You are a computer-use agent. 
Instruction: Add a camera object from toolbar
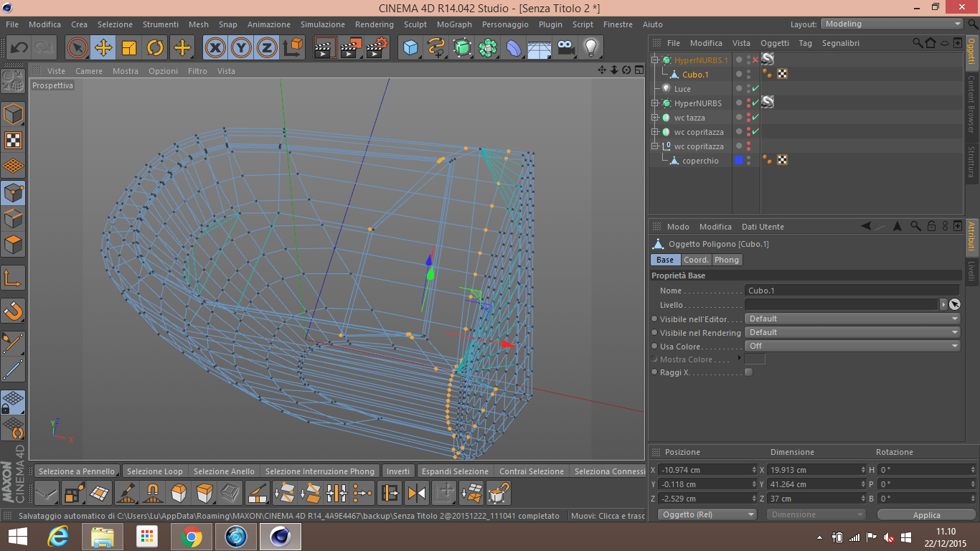pos(565,48)
